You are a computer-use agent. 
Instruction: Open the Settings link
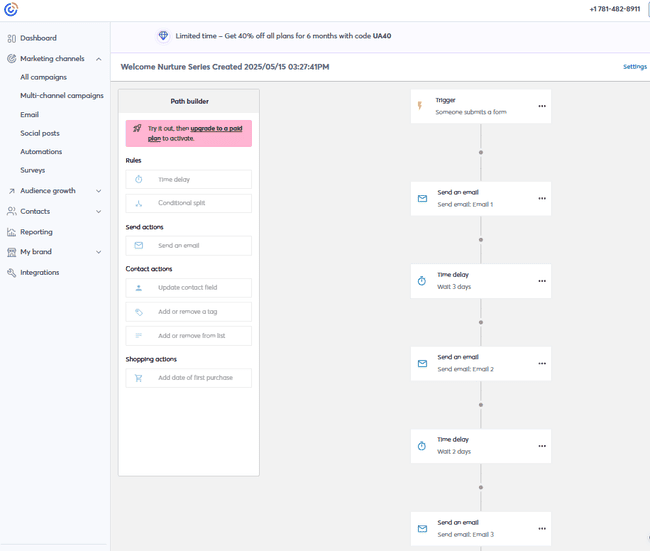click(634, 67)
